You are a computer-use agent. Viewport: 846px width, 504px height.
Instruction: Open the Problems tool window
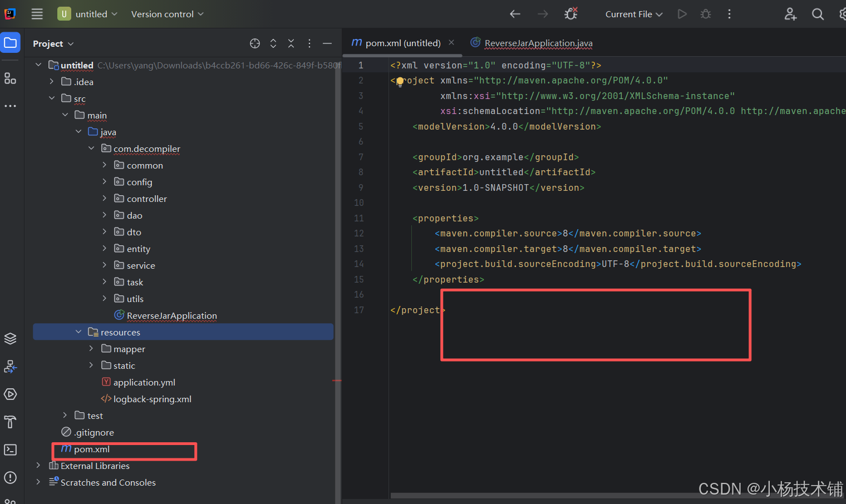click(x=11, y=477)
